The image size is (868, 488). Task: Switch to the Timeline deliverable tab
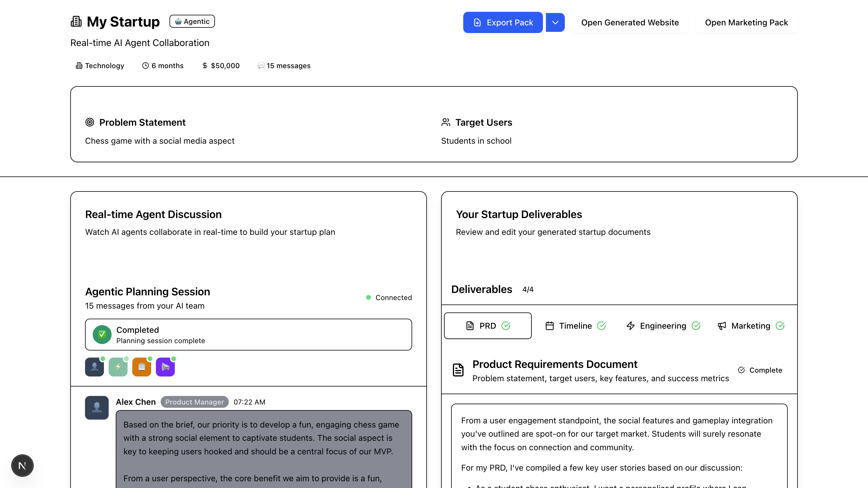(x=575, y=326)
